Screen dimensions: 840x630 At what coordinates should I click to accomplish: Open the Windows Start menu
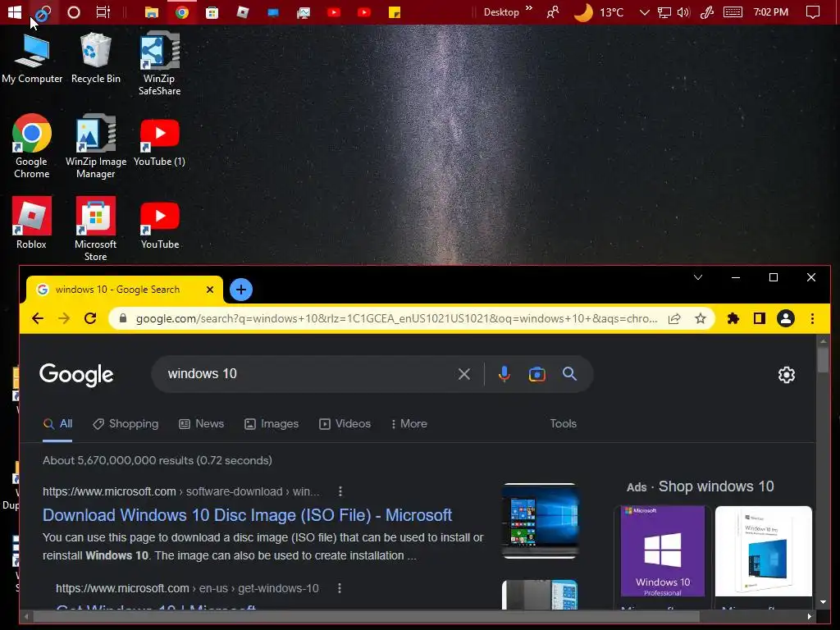(x=15, y=11)
